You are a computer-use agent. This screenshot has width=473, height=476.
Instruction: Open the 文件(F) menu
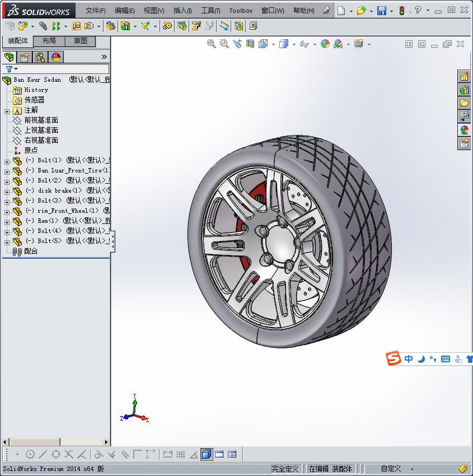click(x=96, y=11)
